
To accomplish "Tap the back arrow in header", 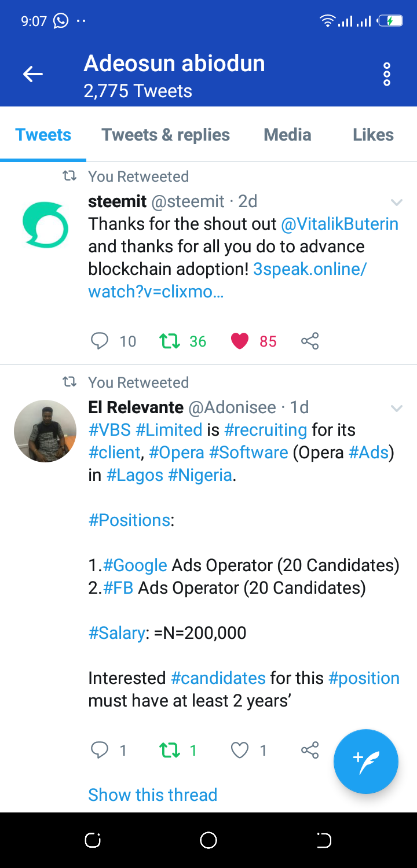I will (33, 74).
